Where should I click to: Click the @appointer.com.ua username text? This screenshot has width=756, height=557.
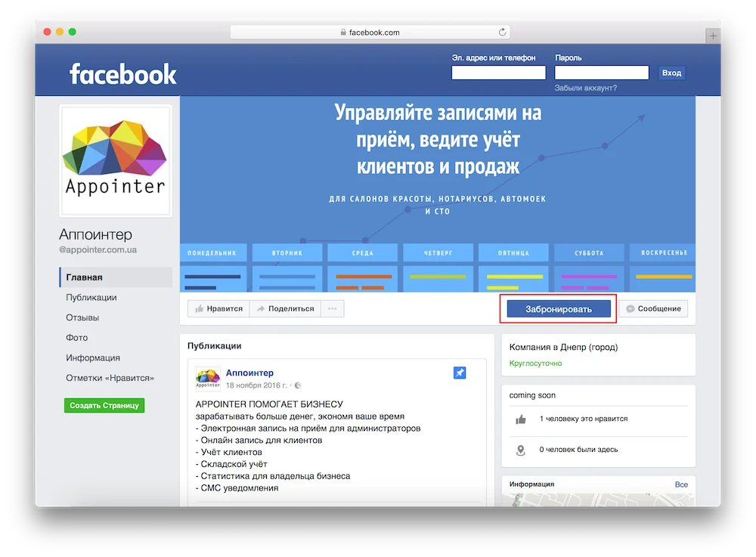click(98, 249)
